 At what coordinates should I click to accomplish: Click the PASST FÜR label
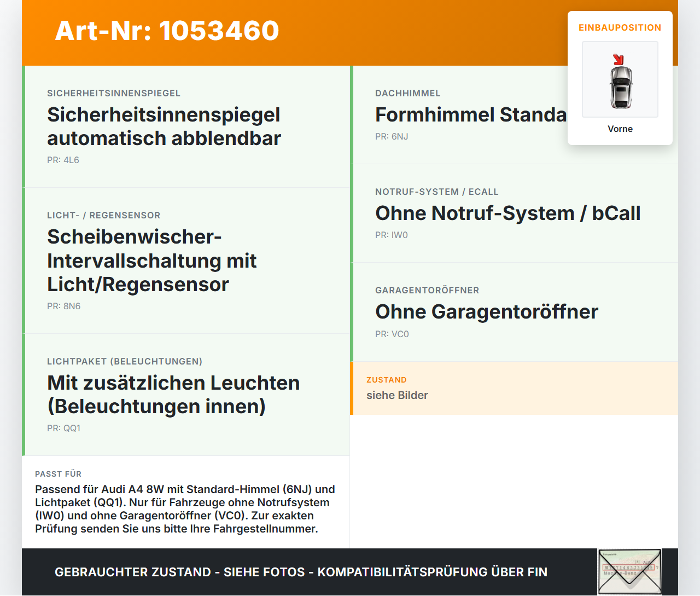click(x=58, y=474)
